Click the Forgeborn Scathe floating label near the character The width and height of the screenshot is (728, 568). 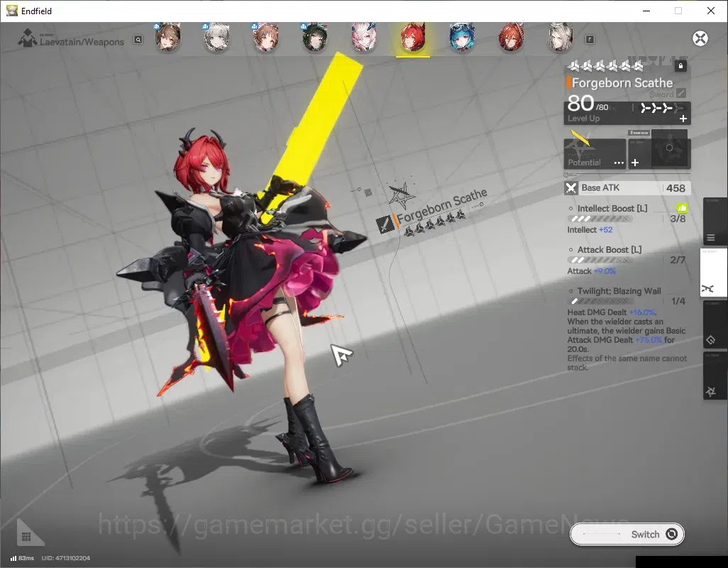point(441,206)
